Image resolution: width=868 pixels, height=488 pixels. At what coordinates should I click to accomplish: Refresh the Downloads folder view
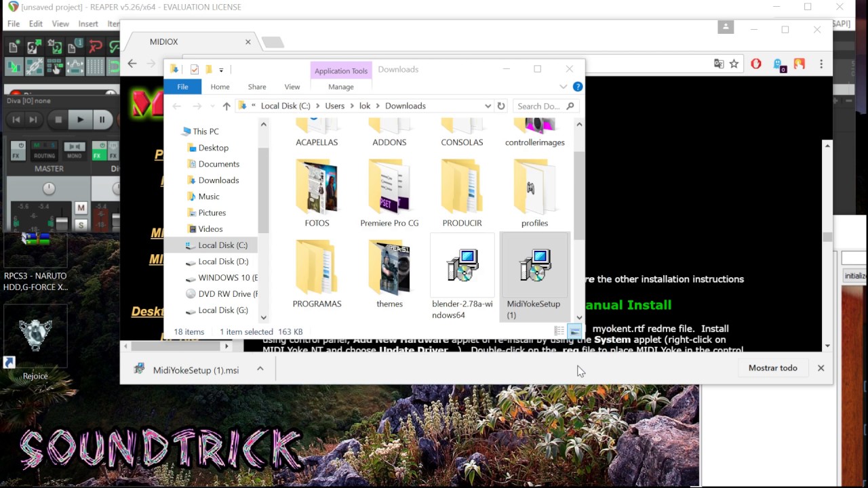pyautogui.click(x=501, y=106)
